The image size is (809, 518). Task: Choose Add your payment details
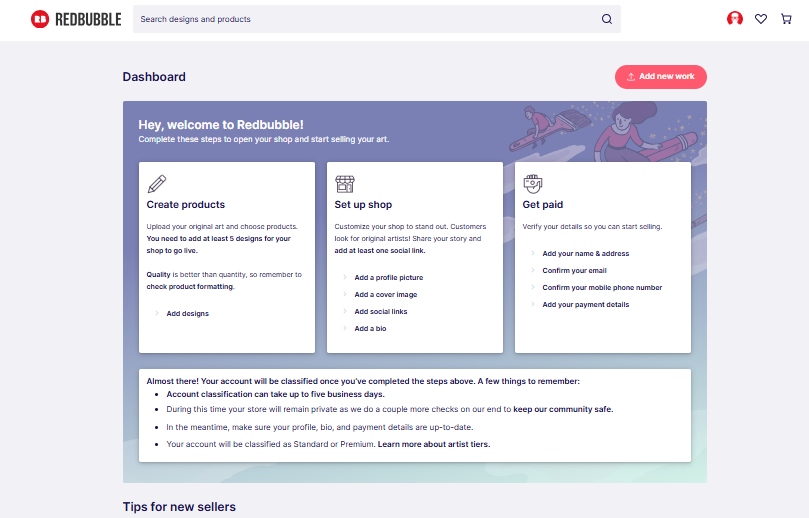point(585,305)
